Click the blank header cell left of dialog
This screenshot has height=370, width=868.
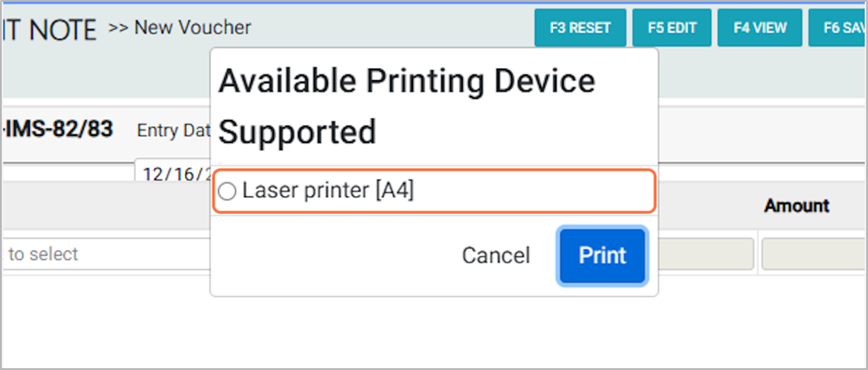point(105,206)
